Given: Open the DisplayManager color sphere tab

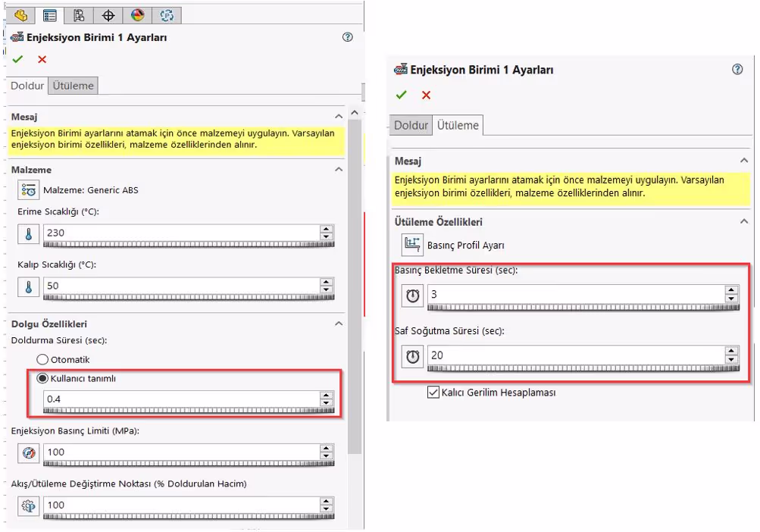Looking at the screenshot, I should 137,15.
